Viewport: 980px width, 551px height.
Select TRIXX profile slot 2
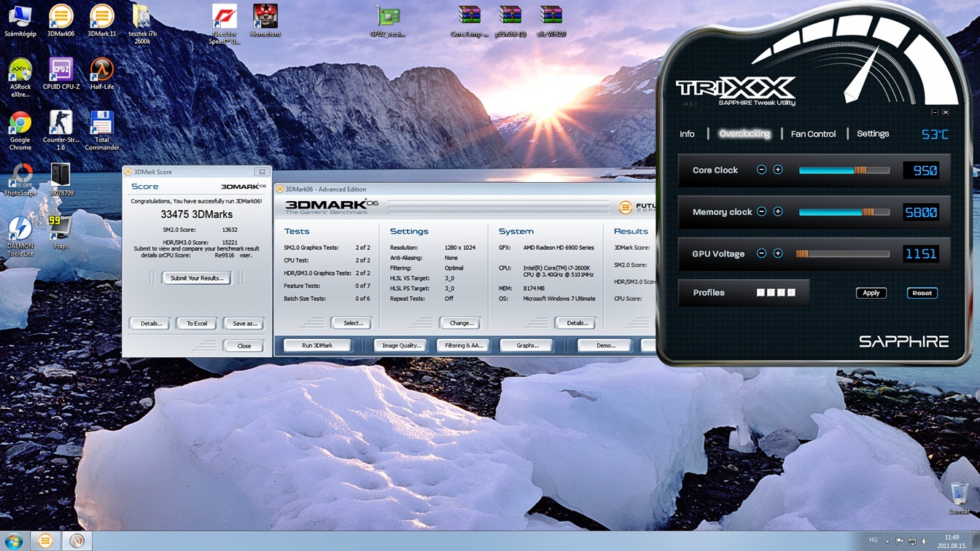click(x=771, y=292)
